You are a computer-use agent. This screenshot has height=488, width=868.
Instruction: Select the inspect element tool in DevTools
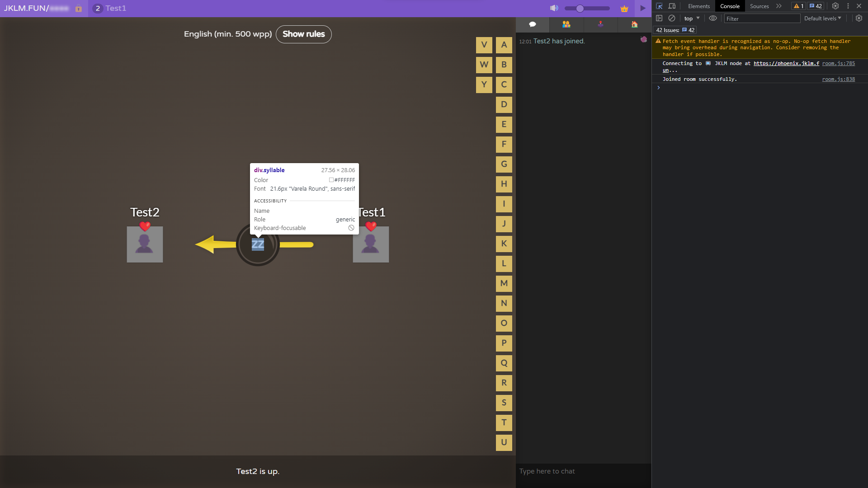[660, 6]
